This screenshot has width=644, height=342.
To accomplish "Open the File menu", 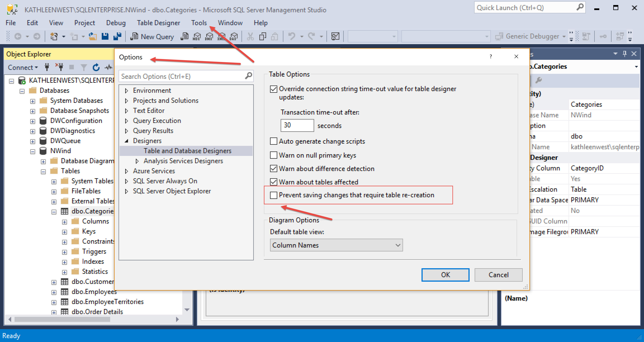I will click(11, 23).
